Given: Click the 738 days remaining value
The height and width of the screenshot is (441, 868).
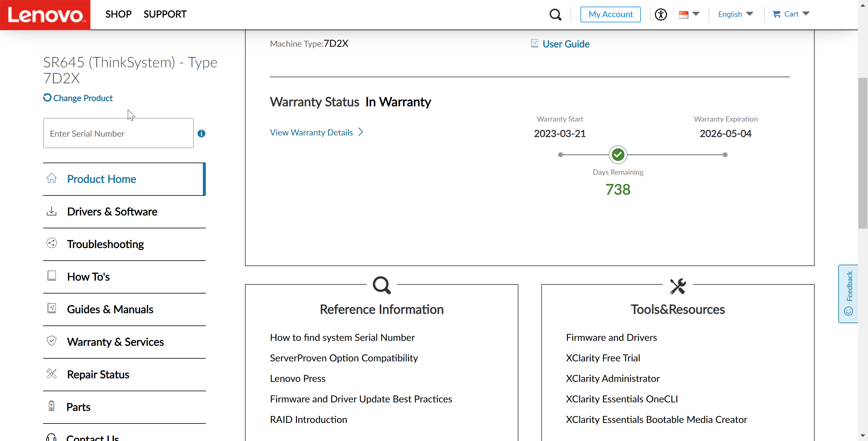Looking at the screenshot, I should (x=618, y=189).
